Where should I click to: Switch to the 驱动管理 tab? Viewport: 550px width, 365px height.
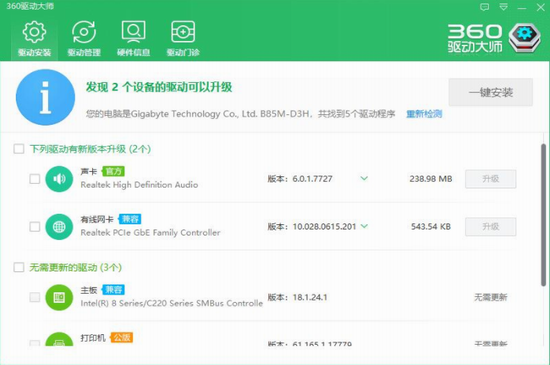point(84,39)
